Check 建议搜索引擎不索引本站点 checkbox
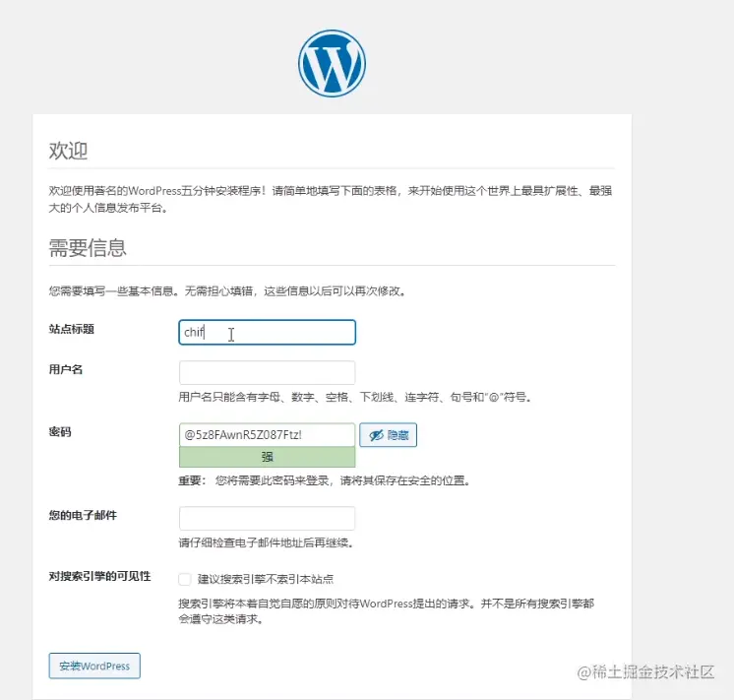The image size is (734, 700). click(x=185, y=579)
